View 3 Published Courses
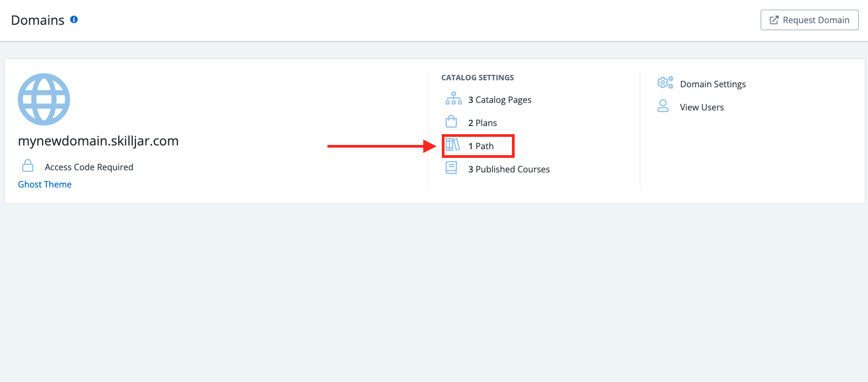The height and width of the screenshot is (382, 868). click(509, 169)
